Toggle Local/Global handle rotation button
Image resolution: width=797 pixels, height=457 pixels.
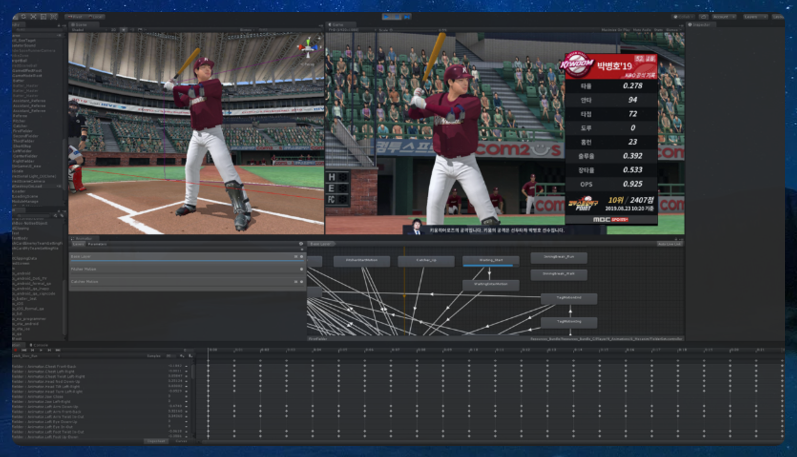[x=96, y=17]
